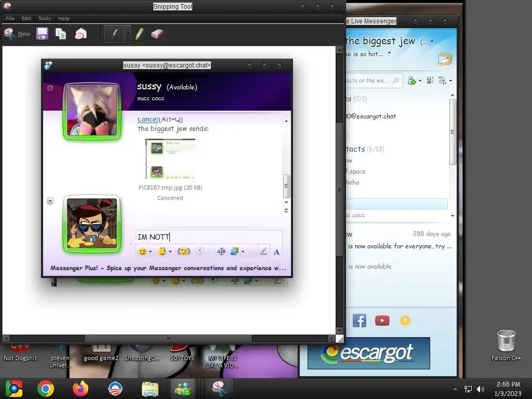Open Google Chrome in taskbar
The height and width of the screenshot is (399, 532).
pyautogui.click(x=46, y=389)
